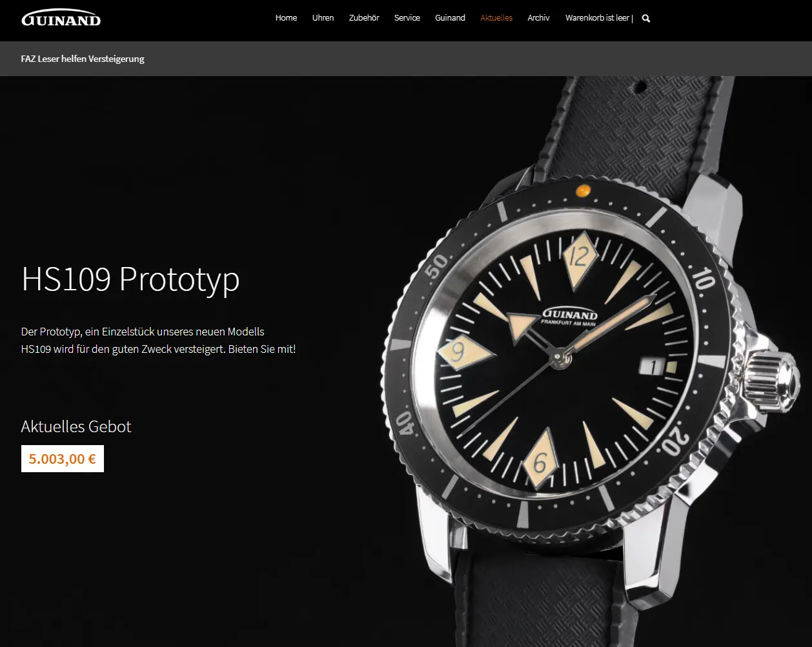Viewport: 812px width, 647px height.
Task: Click the Warenkorb ist leer cart link
Action: point(597,18)
